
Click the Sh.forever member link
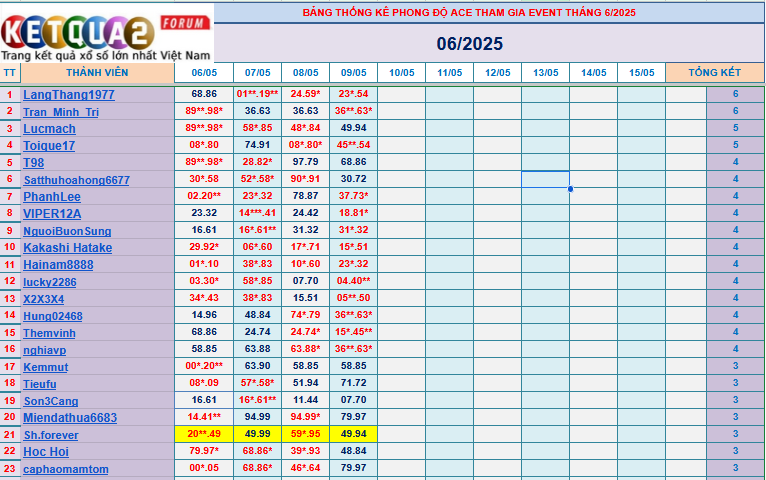coord(51,435)
